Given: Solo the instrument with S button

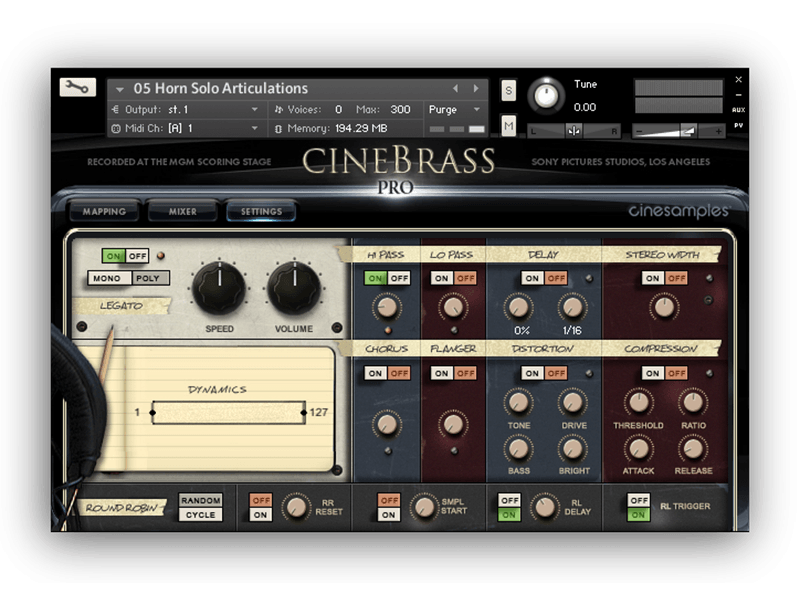Looking at the screenshot, I should 508,91.
